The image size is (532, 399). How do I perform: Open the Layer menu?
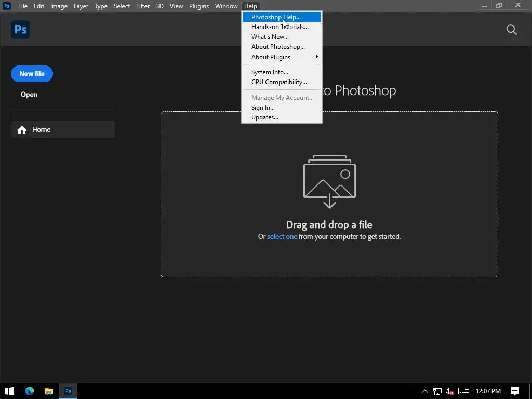click(81, 6)
